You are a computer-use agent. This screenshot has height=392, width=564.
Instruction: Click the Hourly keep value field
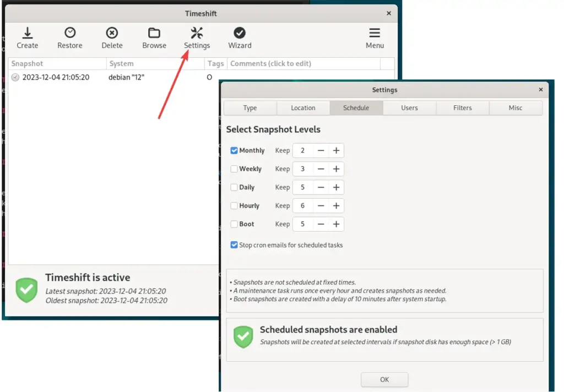point(303,205)
